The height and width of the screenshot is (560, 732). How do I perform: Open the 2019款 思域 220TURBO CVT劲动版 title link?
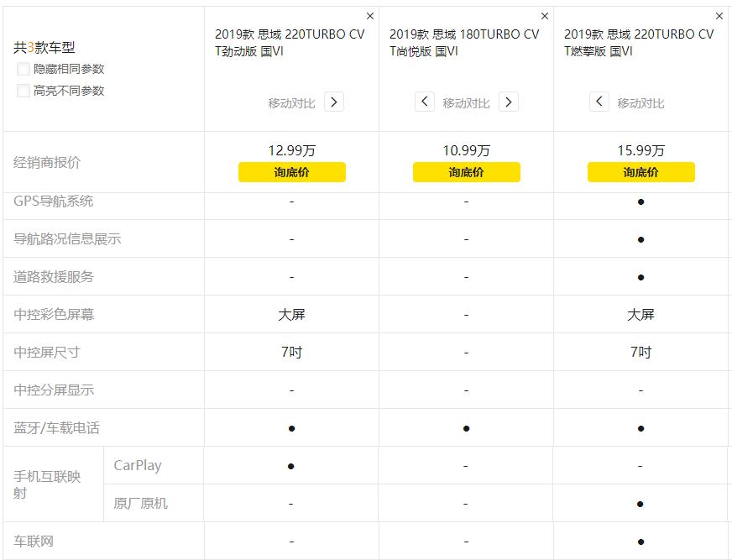click(x=290, y=42)
